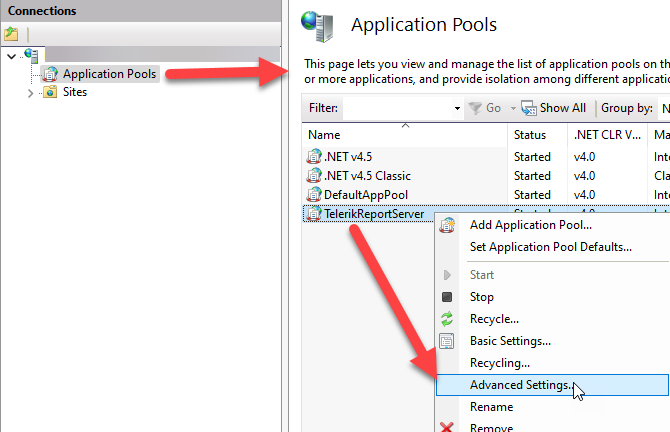Screen dimensions: 670x432
Task: Open the Filter dropdown arrow
Action: (457, 109)
